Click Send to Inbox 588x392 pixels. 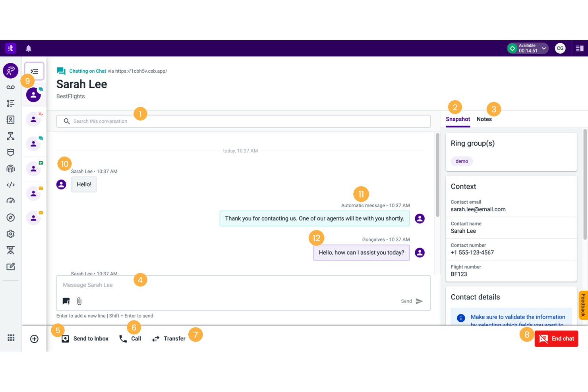click(x=85, y=339)
